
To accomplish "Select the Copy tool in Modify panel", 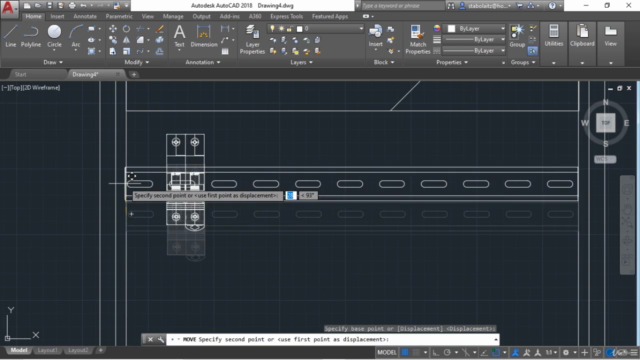I will point(113,40).
